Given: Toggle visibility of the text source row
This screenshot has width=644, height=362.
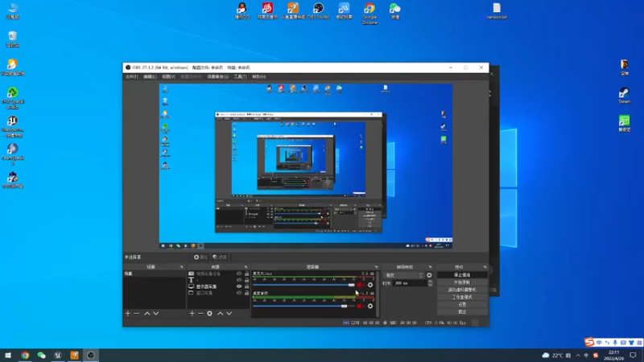Looking at the screenshot, I should [x=239, y=280].
